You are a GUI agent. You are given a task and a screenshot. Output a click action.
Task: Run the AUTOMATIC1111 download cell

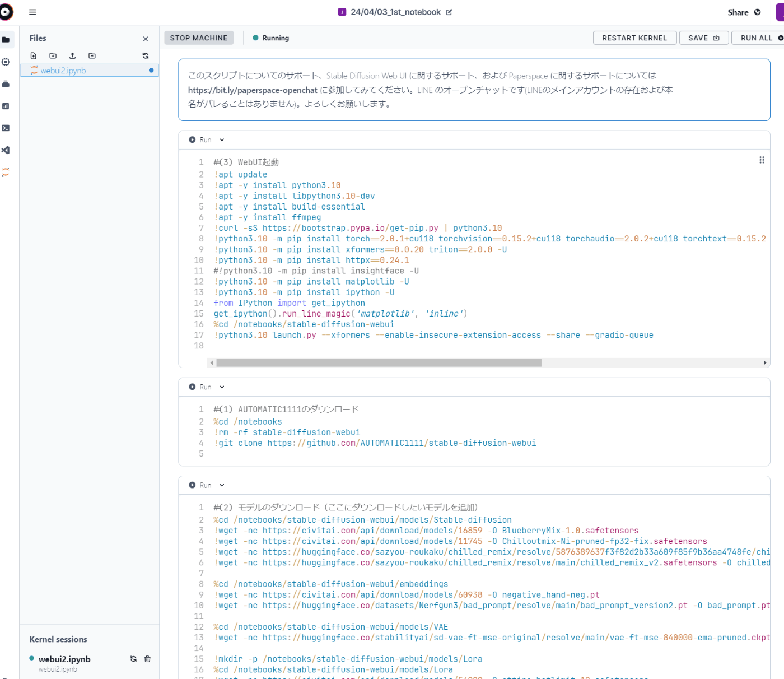coord(200,387)
